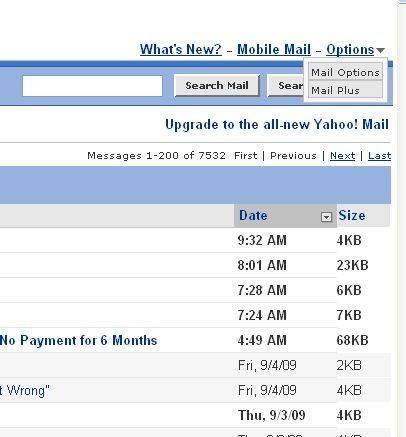Screen dimensions: 406x437
Task: Expand the Options dropdown arrow
Action: click(x=381, y=50)
